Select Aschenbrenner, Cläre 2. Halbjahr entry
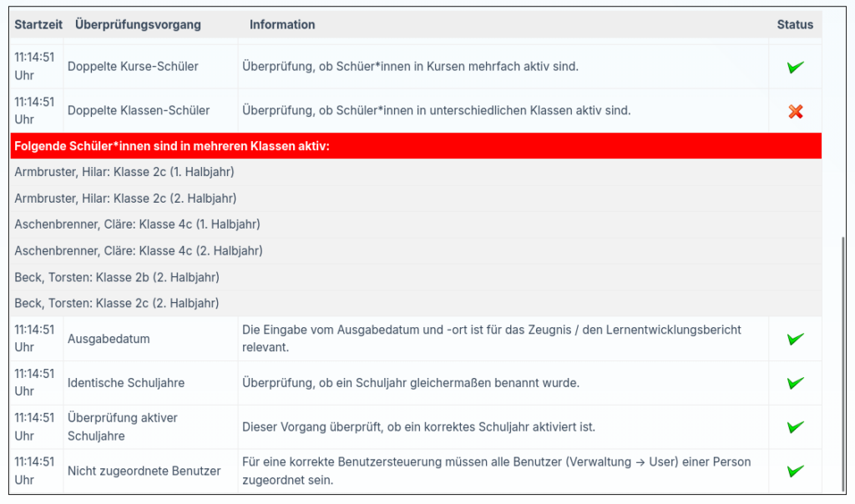This screenshot has width=855, height=504. 139,250
